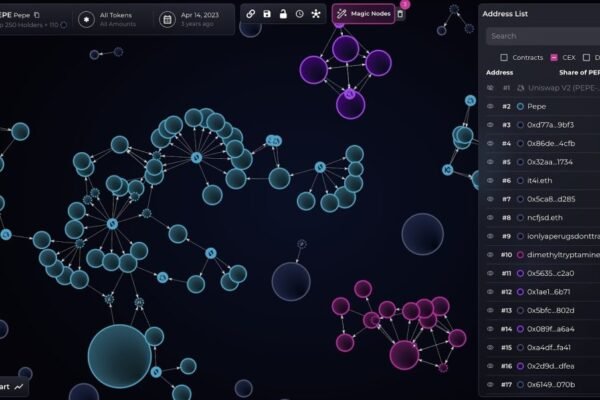Toggle the lock icon in the toolbar
Viewport: 600px width, 400px height.
283,14
